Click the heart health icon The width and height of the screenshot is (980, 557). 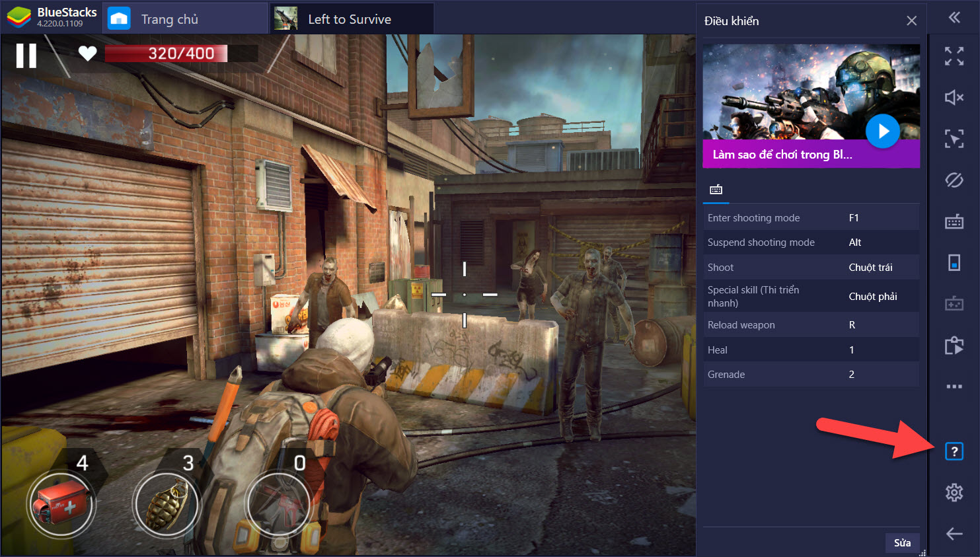click(87, 54)
